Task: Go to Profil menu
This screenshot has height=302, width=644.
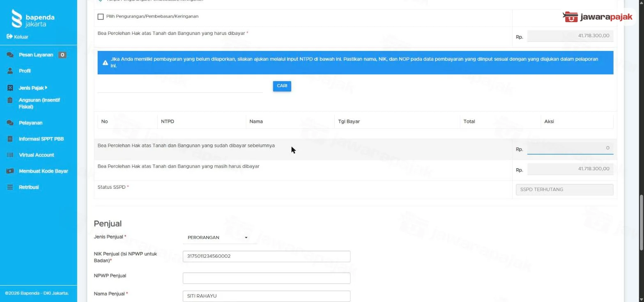Action: click(x=25, y=71)
